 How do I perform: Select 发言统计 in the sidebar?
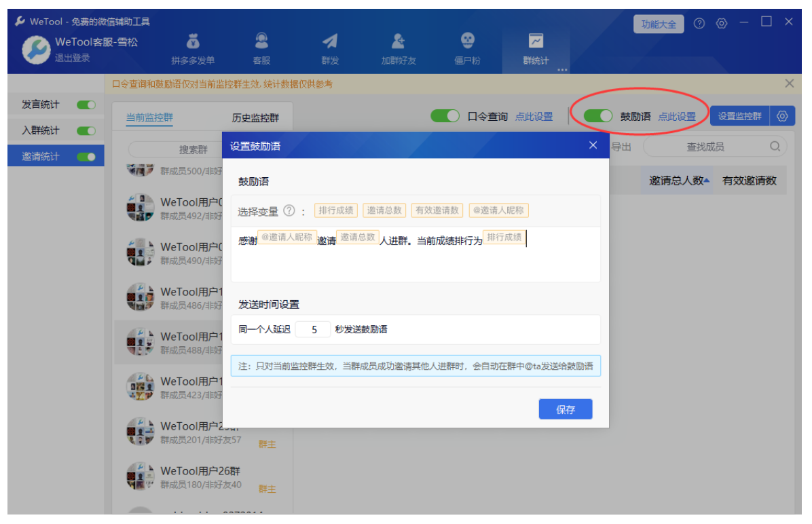pos(40,105)
